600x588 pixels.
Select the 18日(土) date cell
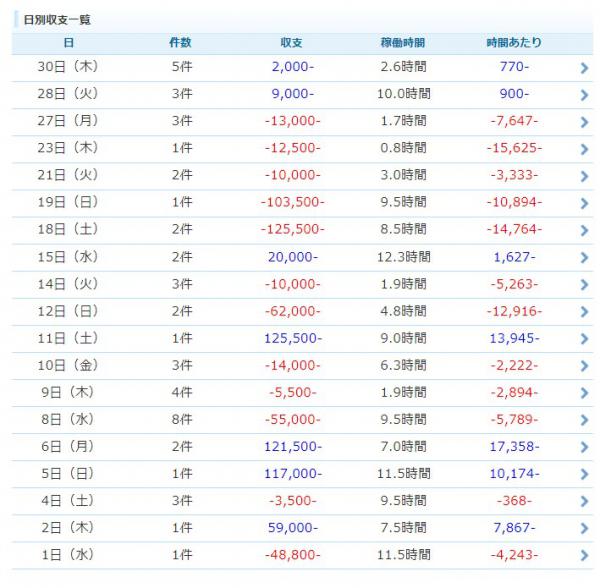point(68,229)
